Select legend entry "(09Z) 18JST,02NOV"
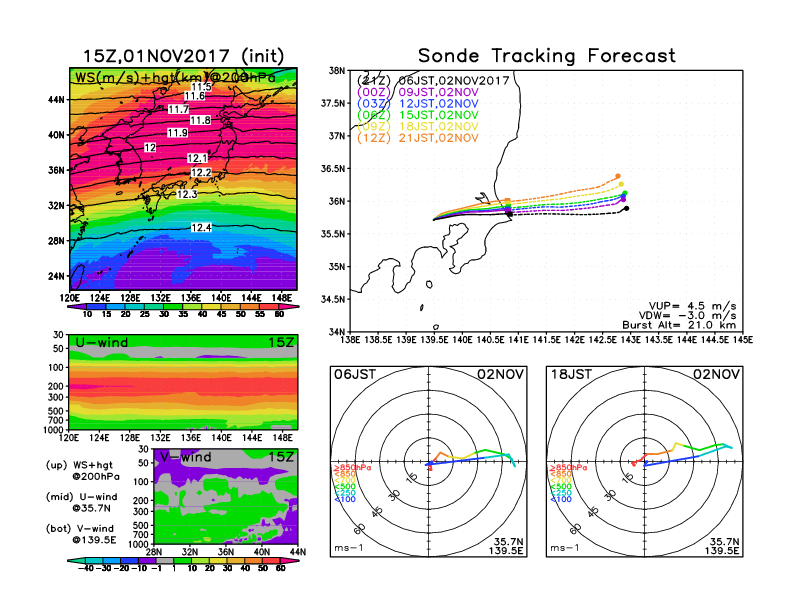The image size is (792, 612). [418, 127]
